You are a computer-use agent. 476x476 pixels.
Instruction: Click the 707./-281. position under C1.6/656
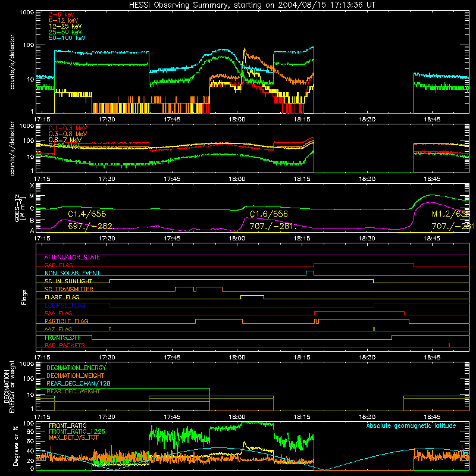273,226
